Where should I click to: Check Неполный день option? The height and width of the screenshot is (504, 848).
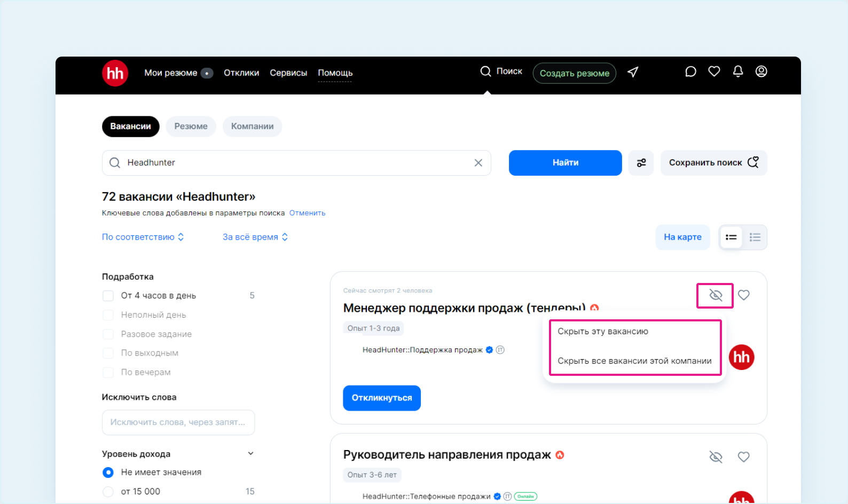(108, 315)
